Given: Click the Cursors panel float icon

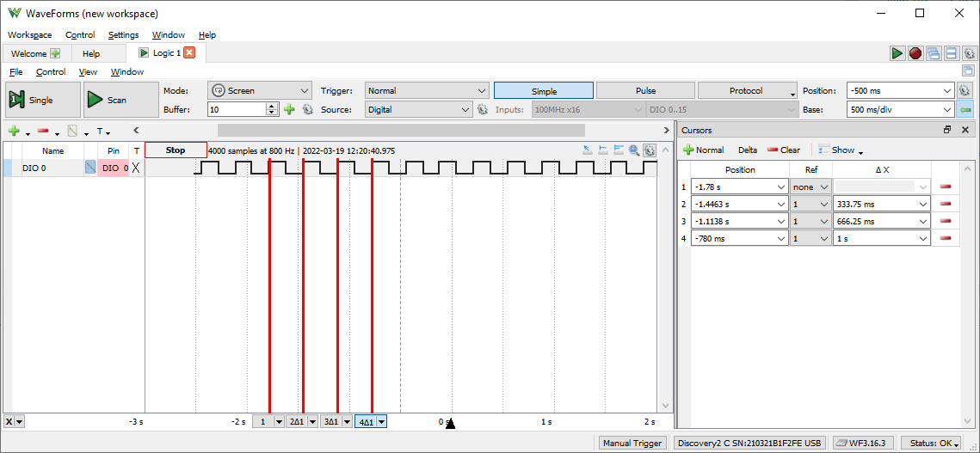Looking at the screenshot, I should point(947,130).
